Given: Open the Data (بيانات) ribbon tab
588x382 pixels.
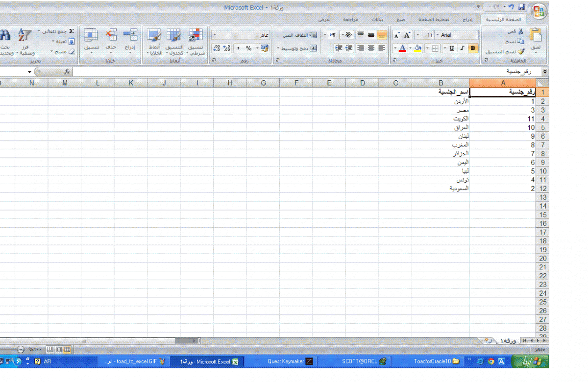Looking at the screenshot, I should tap(377, 20).
